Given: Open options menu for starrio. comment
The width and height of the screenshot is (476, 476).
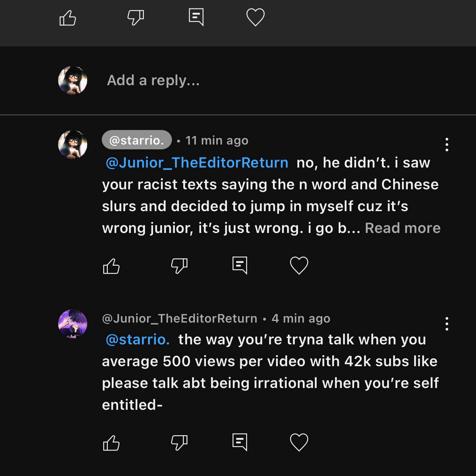Looking at the screenshot, I should coord(447,145).
